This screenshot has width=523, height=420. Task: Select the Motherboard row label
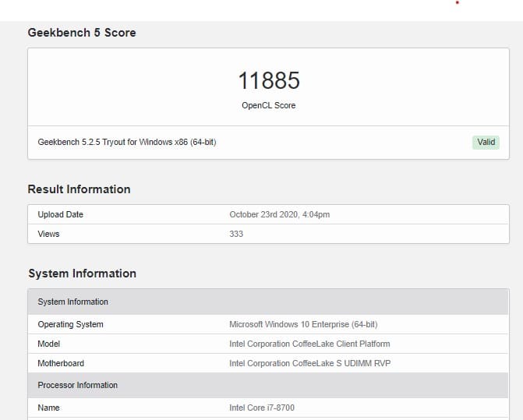(x=61, y=363)
